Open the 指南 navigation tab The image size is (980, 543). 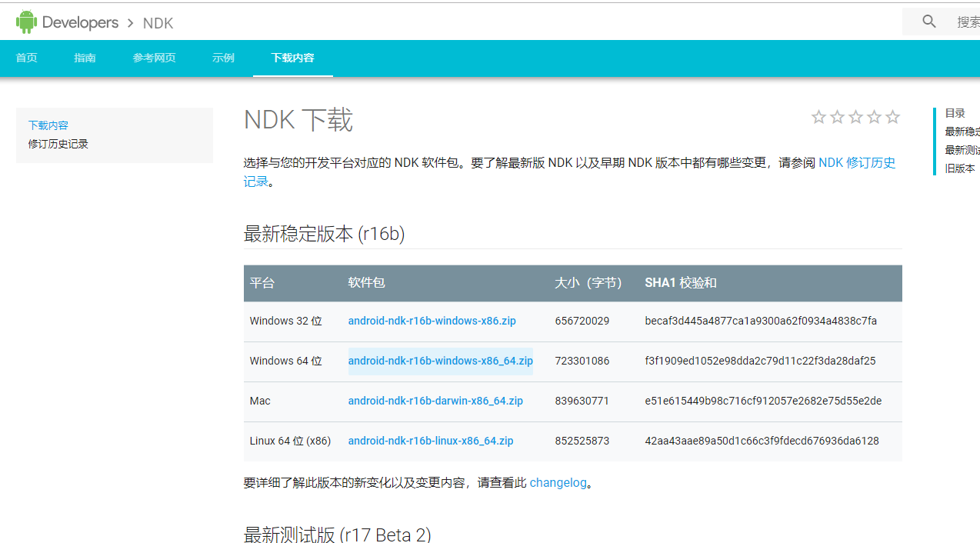point(85,58)
